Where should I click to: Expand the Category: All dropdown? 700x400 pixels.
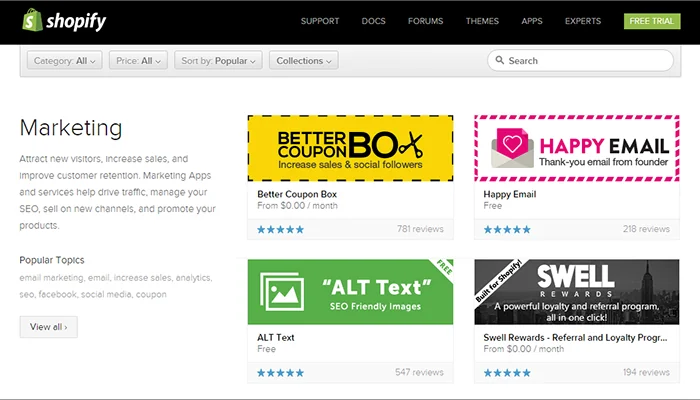tap(65, 60)
